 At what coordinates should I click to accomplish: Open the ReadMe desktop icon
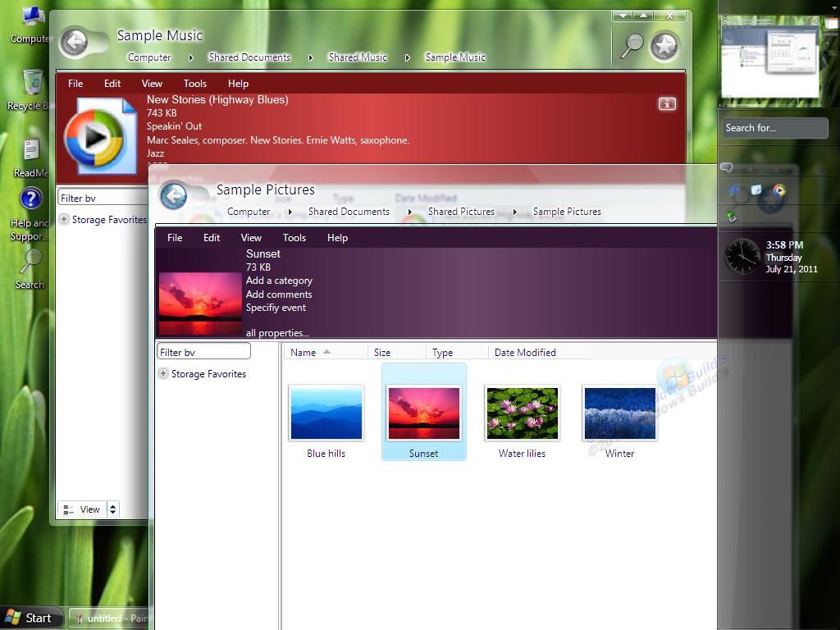point(31,158)
